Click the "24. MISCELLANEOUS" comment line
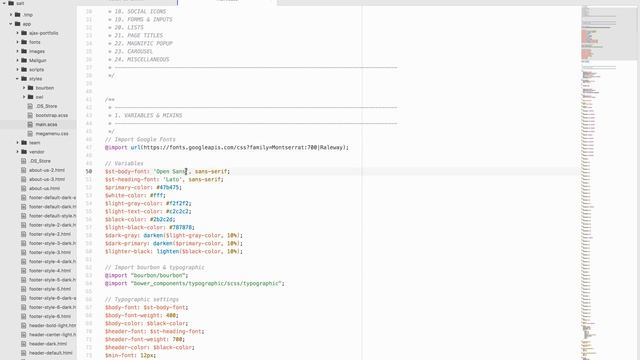Screen dimensions: 640x360 pos(142,60)
